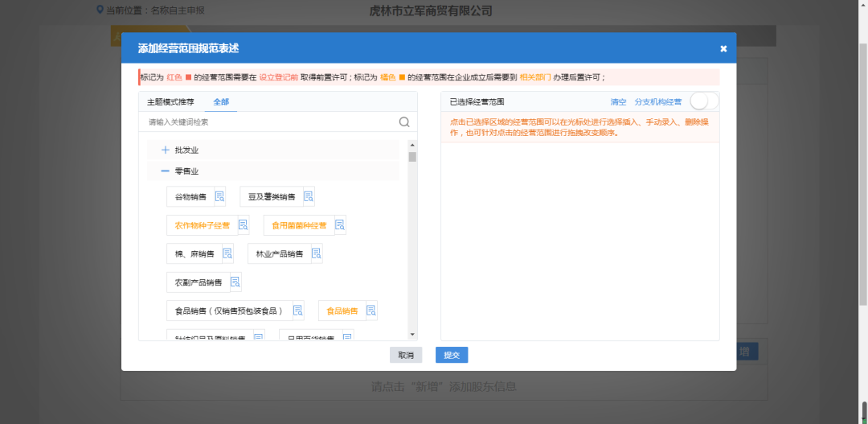Viewport: 868px width, 424px height.
Task: Select 豆及薯类销售 business scope
Action: [x=272, y=196]
